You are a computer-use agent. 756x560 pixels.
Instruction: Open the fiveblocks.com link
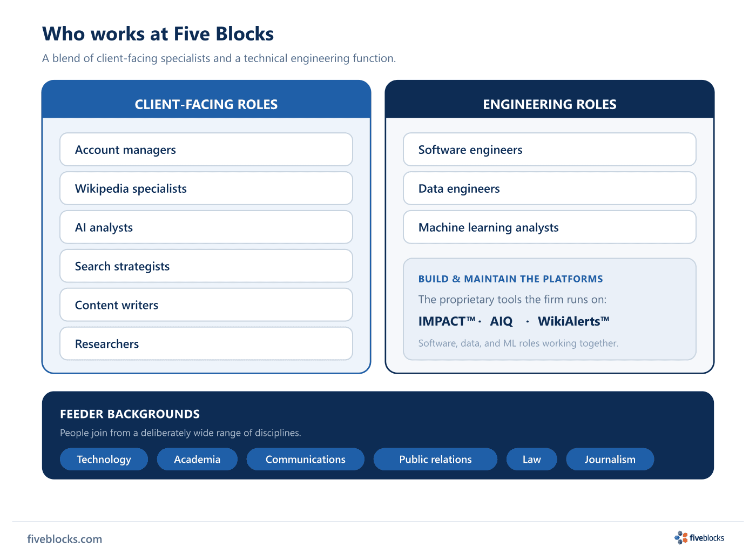tap(65, 539)
